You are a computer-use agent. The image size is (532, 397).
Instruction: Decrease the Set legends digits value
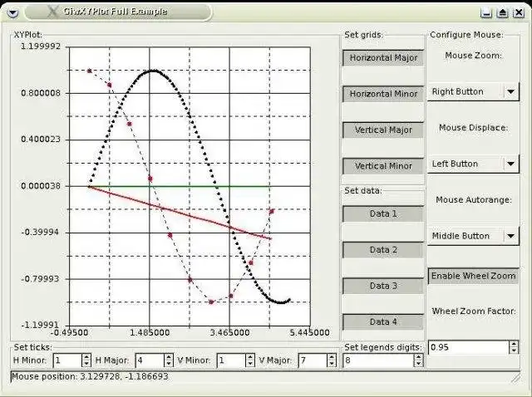click(x=419, y=364)
